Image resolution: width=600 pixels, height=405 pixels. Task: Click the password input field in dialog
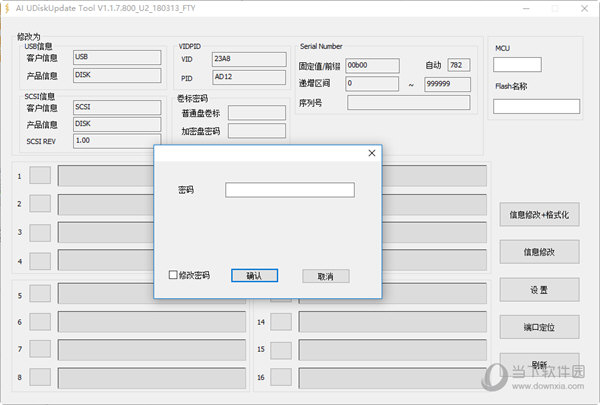coord(289,190)
